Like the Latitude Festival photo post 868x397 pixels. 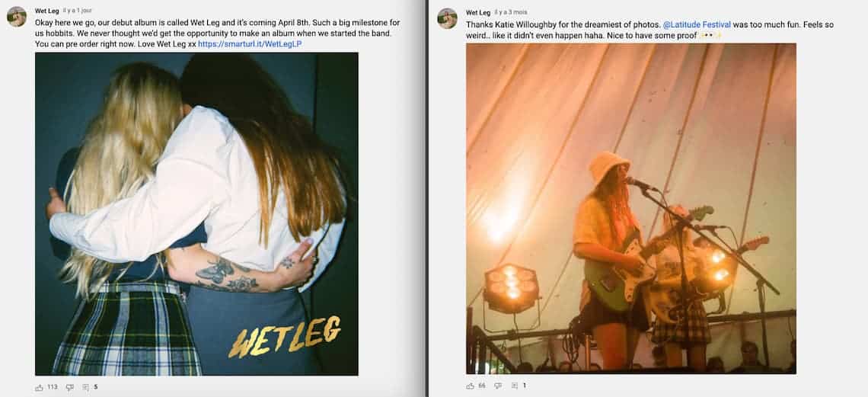(470, 386)
